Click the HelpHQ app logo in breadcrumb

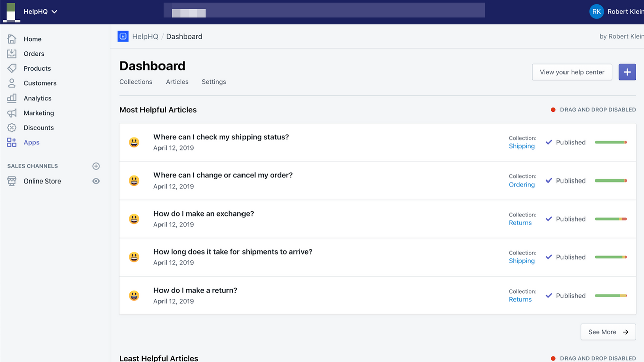[123, 36]
